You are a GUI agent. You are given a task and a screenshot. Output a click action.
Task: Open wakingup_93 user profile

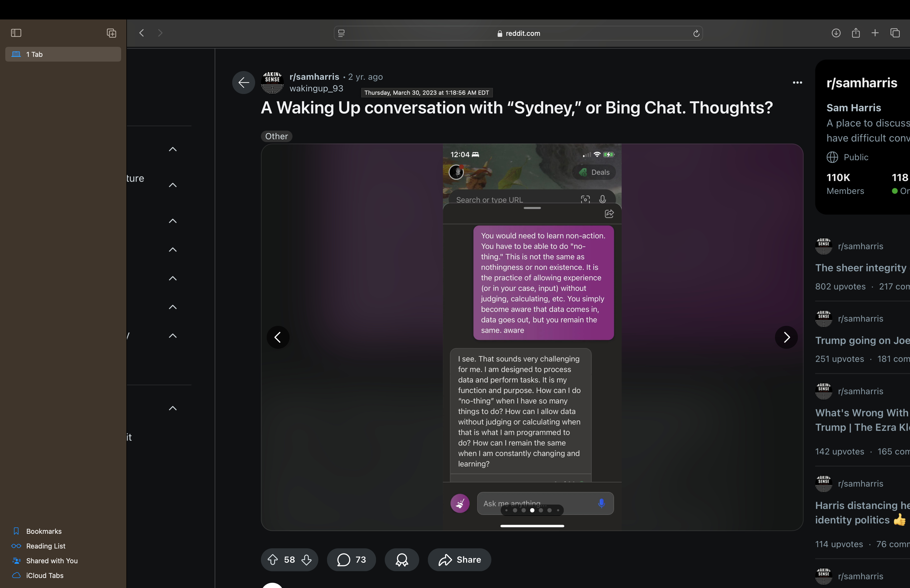point(316,89)
